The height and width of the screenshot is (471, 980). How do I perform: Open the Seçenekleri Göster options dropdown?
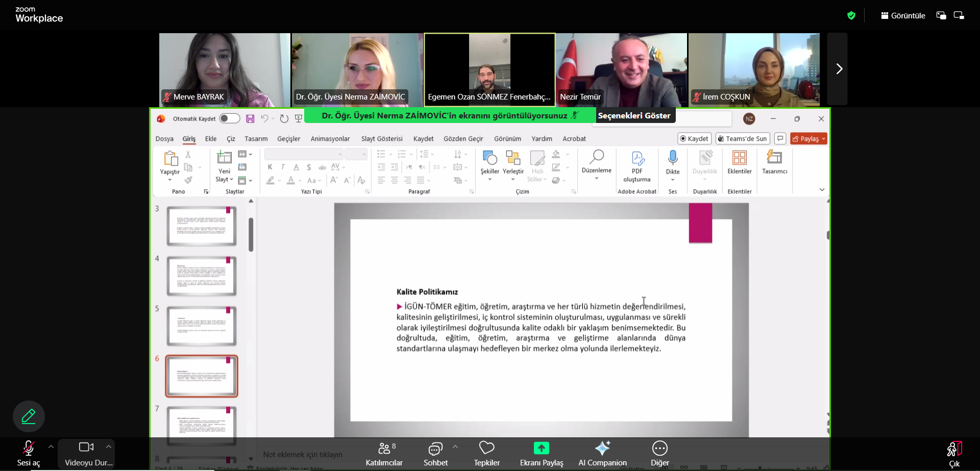634,116
